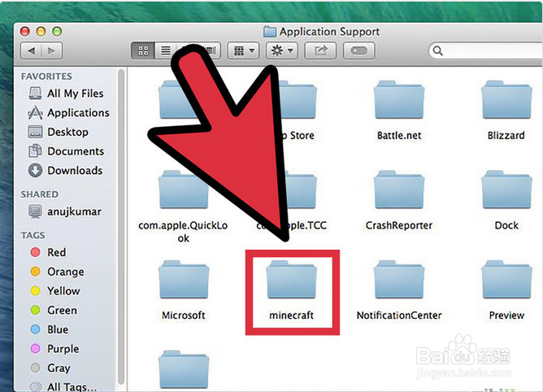Go forward with the right arrow button
The width and height of the screenshot is (543, 392).
[x=51, y=51]
